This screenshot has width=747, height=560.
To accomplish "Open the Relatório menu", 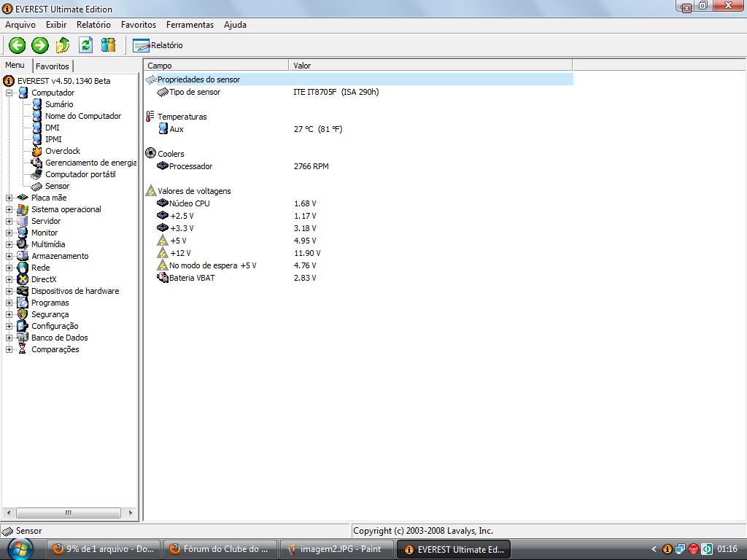I will coord(93,25).
